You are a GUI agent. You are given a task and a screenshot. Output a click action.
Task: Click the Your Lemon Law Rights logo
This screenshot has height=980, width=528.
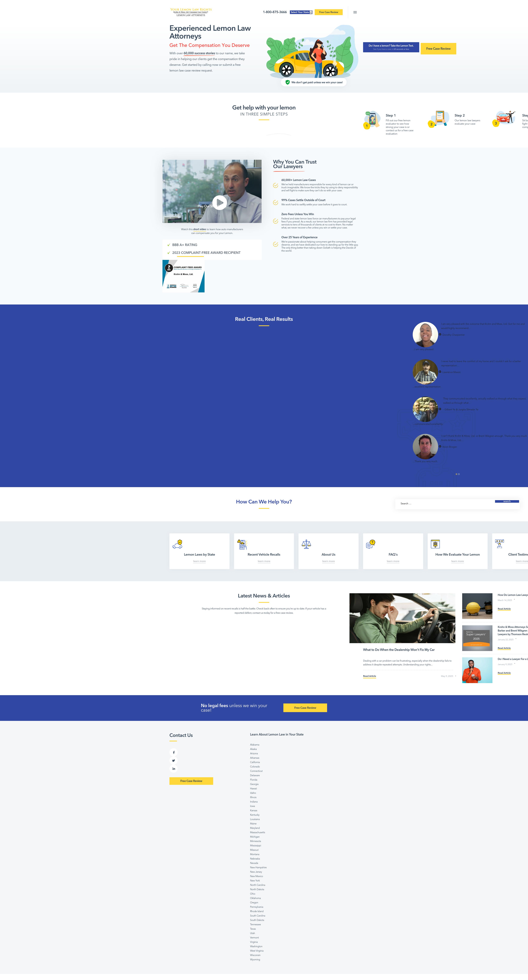(x=191, y=12)
